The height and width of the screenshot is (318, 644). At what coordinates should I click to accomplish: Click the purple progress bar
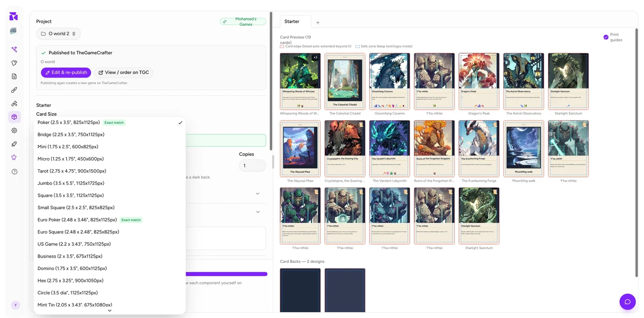(227, 274)
